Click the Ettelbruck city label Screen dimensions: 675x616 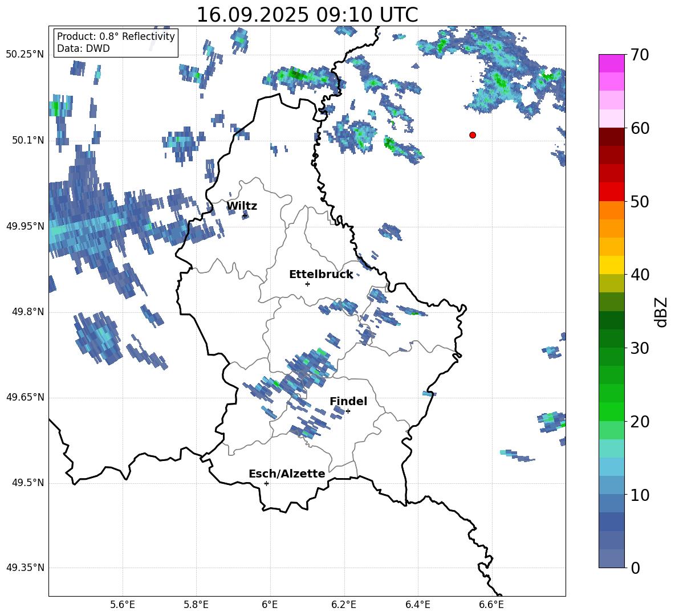pyautogui.click(x=321, y=275)
